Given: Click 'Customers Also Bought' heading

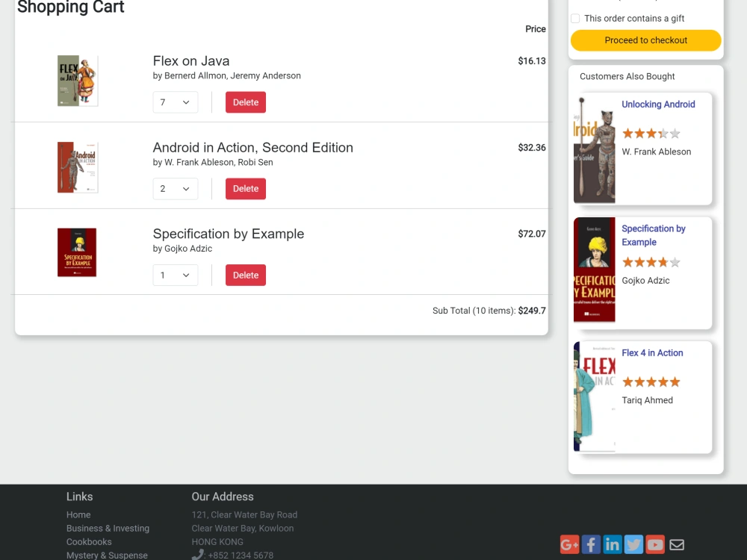Looking at the screenshot, I should click(x=627, y=77).
